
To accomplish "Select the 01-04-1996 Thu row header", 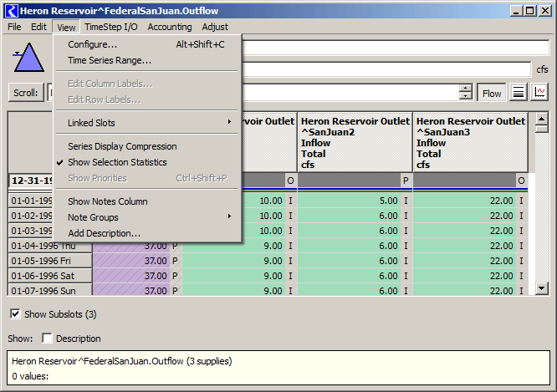I will pyautogui.click(x=50, y=246).
